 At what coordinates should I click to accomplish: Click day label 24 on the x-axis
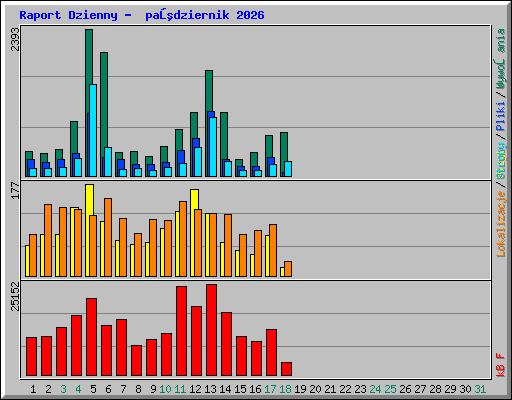click(x=375, y=389)
